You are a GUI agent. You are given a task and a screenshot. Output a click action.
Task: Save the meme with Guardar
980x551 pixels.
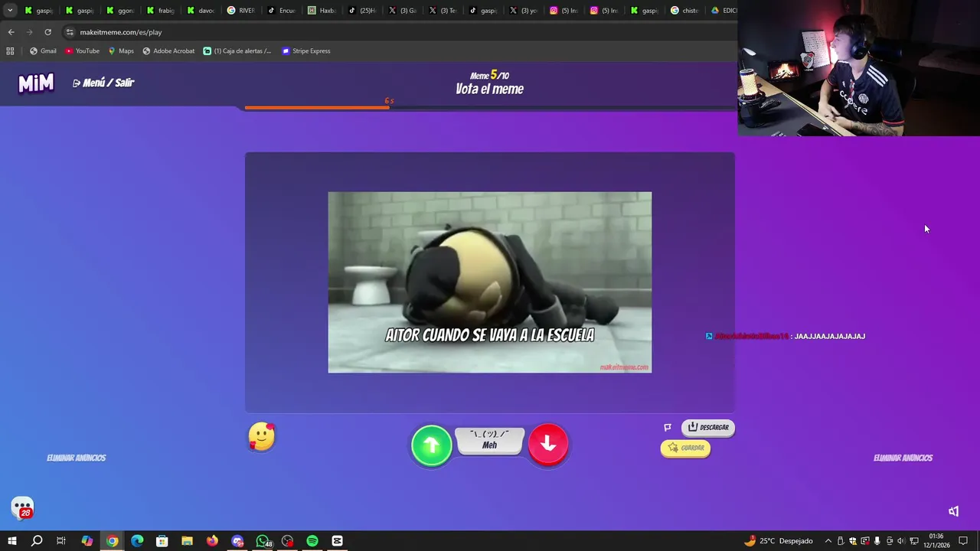pyautogui.click(x=685, y=448)
